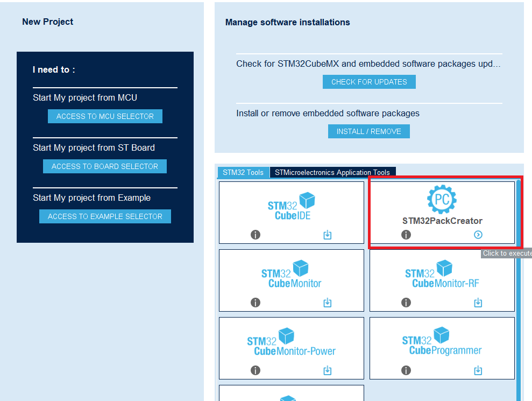Launch STM32PackCreator with the execute arrow icon
Viewport: 532px width, 401px height.
(478, 235)
